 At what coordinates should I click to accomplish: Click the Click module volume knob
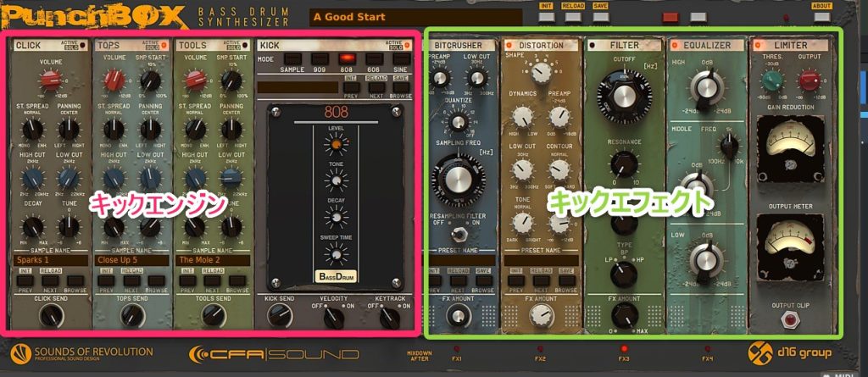50,80
